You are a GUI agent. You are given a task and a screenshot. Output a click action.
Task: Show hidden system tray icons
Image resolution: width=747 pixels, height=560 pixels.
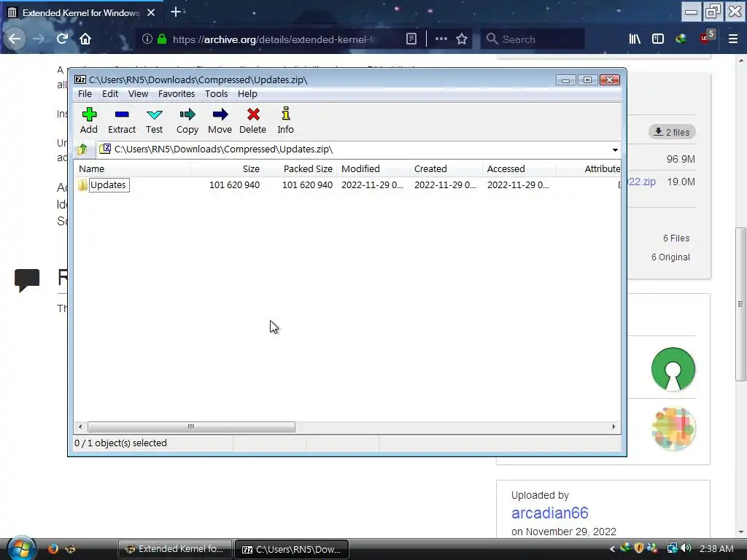[612, 548]
